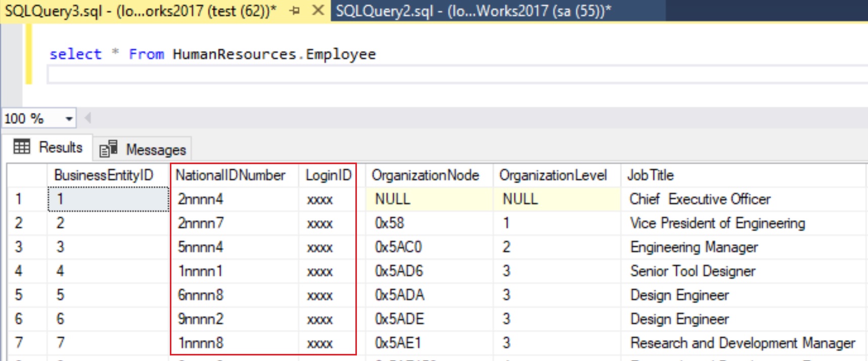The height and width of the screenshot is (361, 868).
Task: Select the 0x5AD6 OrganizationNode cell
Action: coord(399,271)
